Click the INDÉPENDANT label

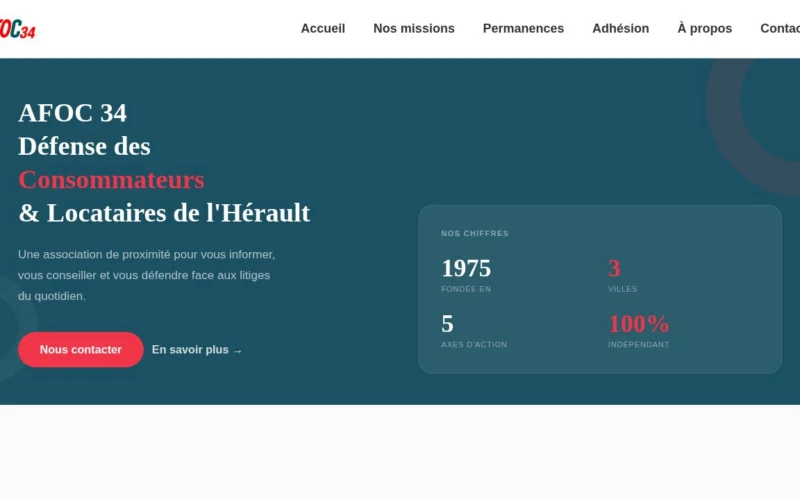[x=638, y=344]
